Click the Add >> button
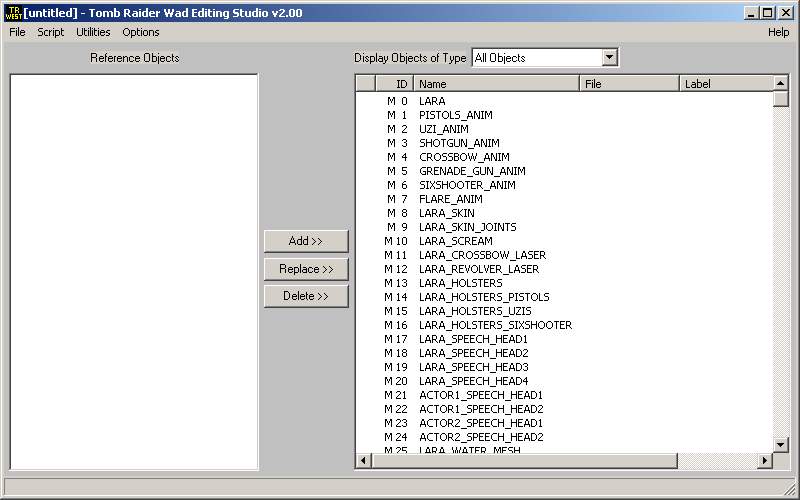This screenshot has height=500, width=800. (306, 241)
